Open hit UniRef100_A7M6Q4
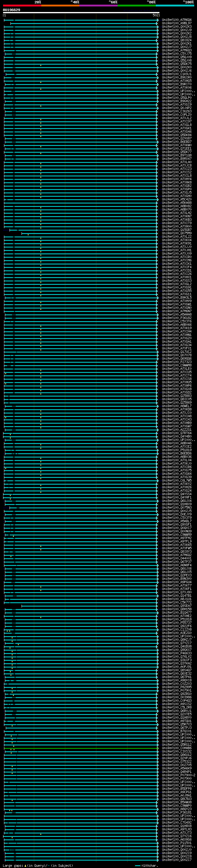The image size is (197, 868). 176,20
